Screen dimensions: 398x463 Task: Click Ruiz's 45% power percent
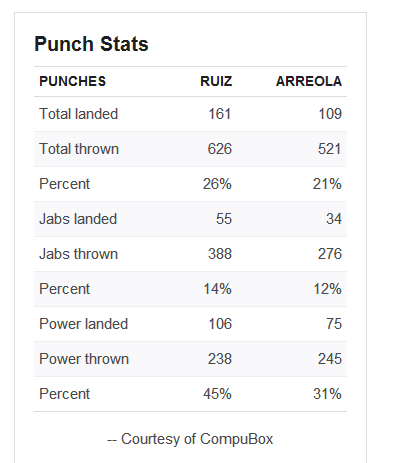(217, 394)
